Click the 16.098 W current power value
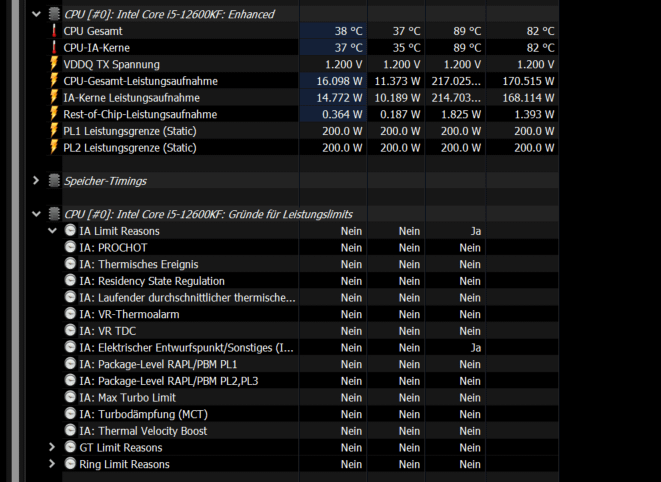Viewport: 661px width, 482px height. click(339, 81)
